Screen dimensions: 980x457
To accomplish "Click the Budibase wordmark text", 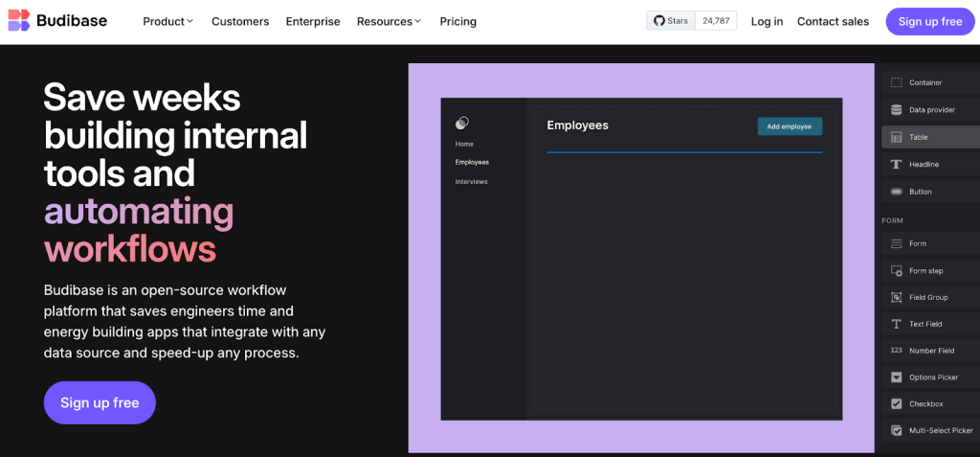I will (72, 21).
